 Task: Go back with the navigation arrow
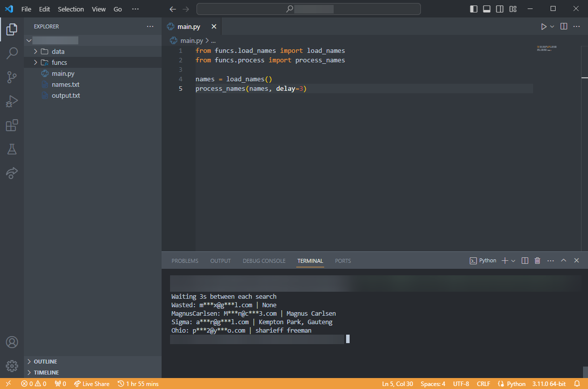(173, 9)
